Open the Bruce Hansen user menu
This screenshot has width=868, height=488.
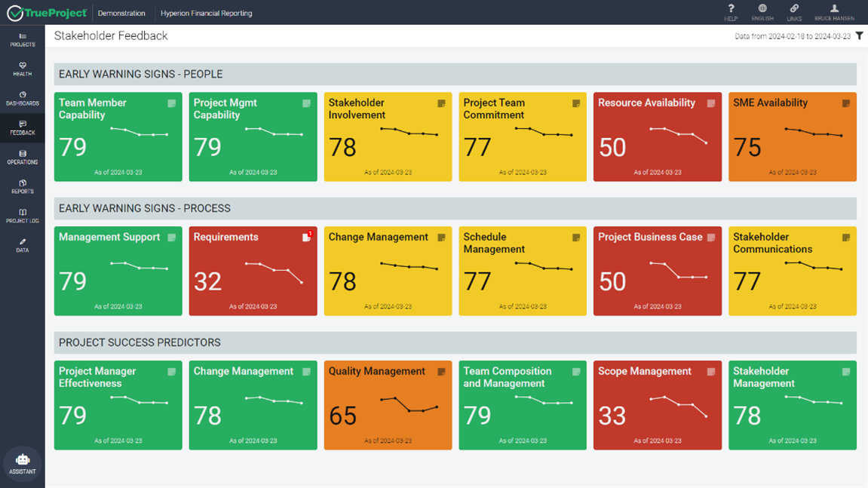[x=833, y=12]
